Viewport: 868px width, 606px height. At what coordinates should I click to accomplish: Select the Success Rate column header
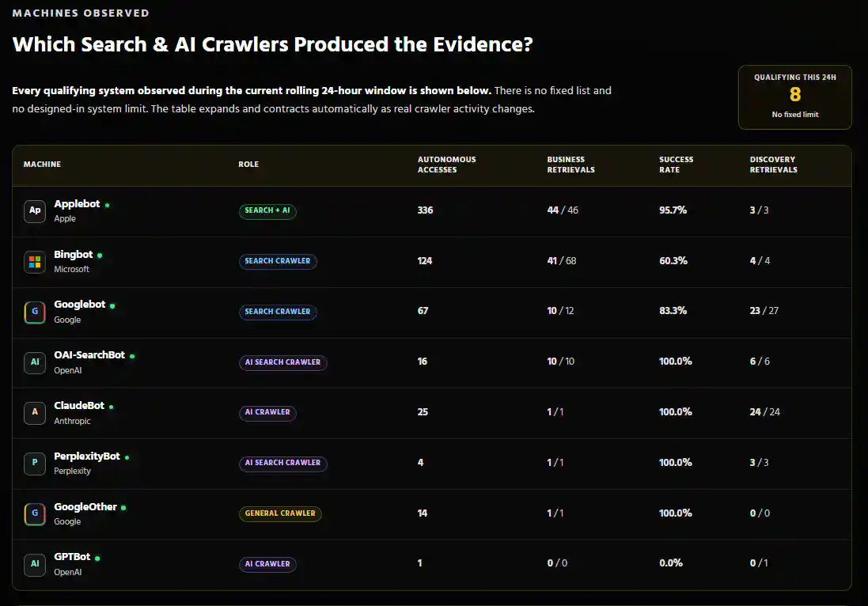(x=676, y=165)
